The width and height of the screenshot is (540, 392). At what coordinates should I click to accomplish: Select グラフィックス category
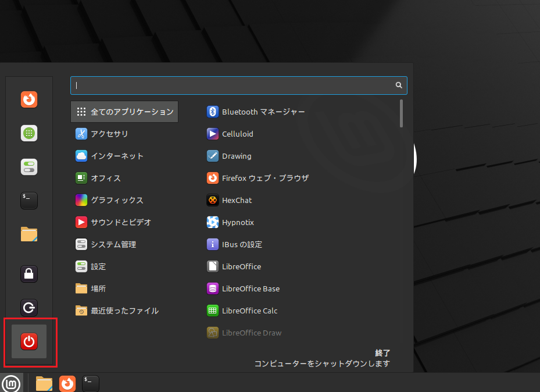[124, 200]
